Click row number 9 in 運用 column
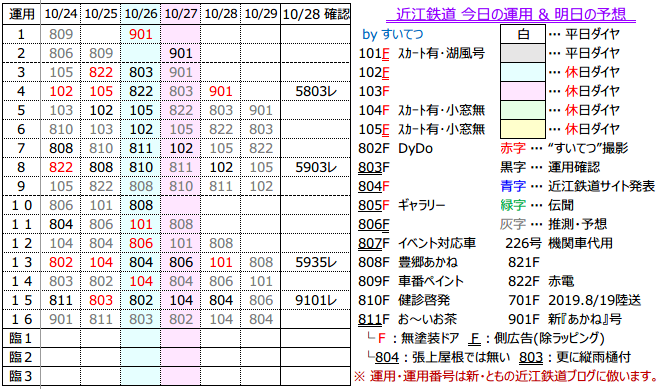The width and height of the screenshot is (669, 389). point(21,186)
